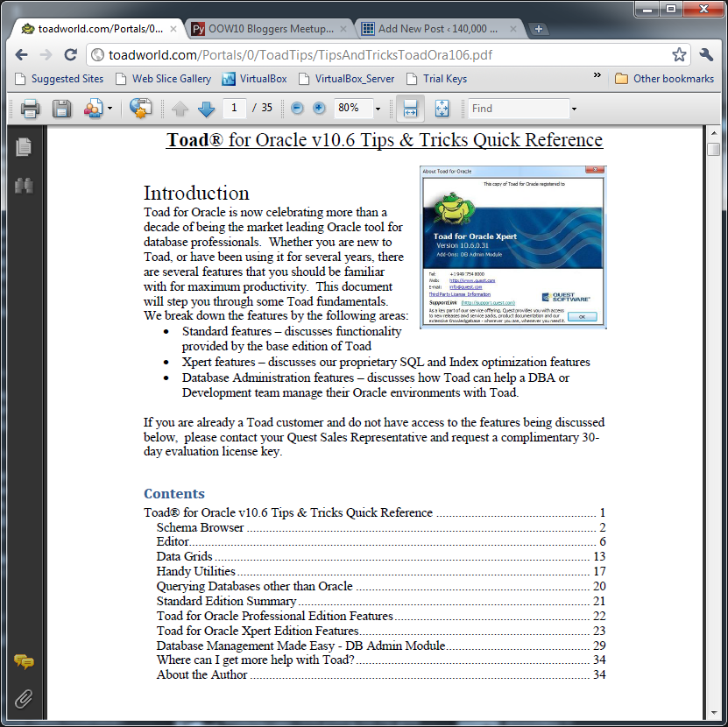
Task: Click the Find search box
Action: point(519,109)
